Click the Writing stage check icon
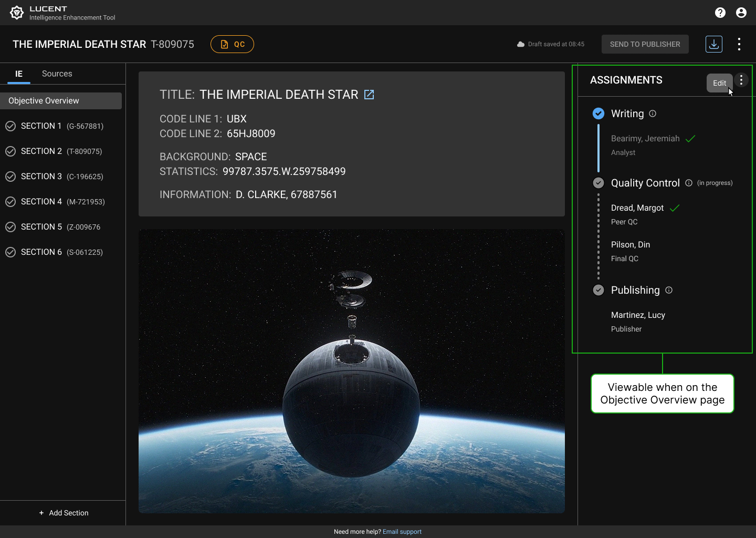Screen dimensions: 756x538 [598, 113]
